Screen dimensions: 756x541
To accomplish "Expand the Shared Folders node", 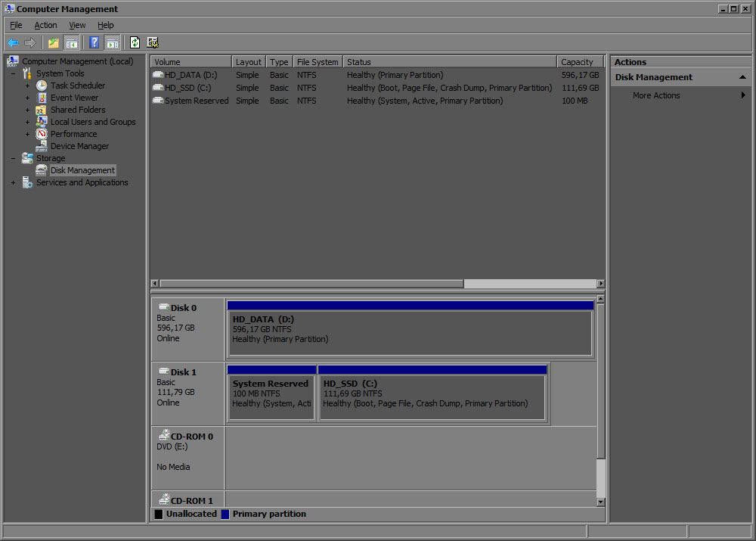I will tap(27, 110).
